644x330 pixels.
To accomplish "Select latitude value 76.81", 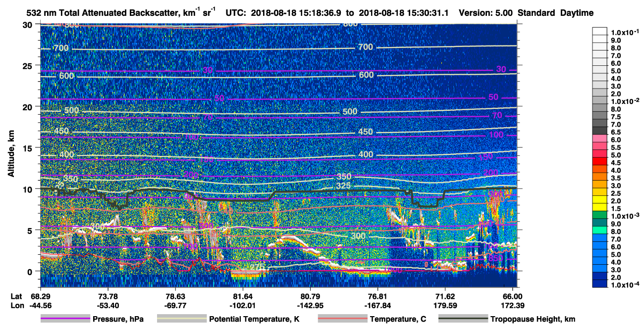I will click(x=378, y=296).
